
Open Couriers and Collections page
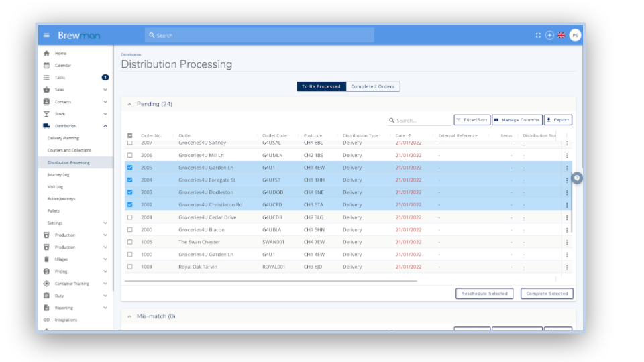tap(69, 150)
